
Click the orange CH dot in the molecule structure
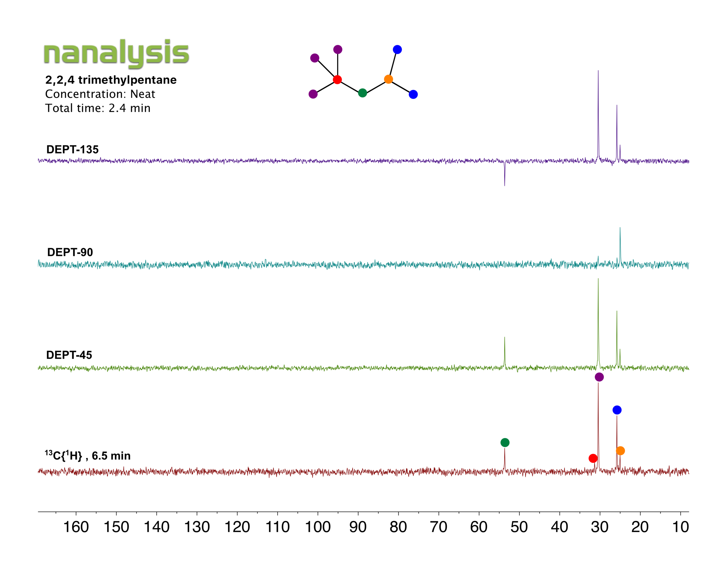pyautogui.click(x=388, y=79)
